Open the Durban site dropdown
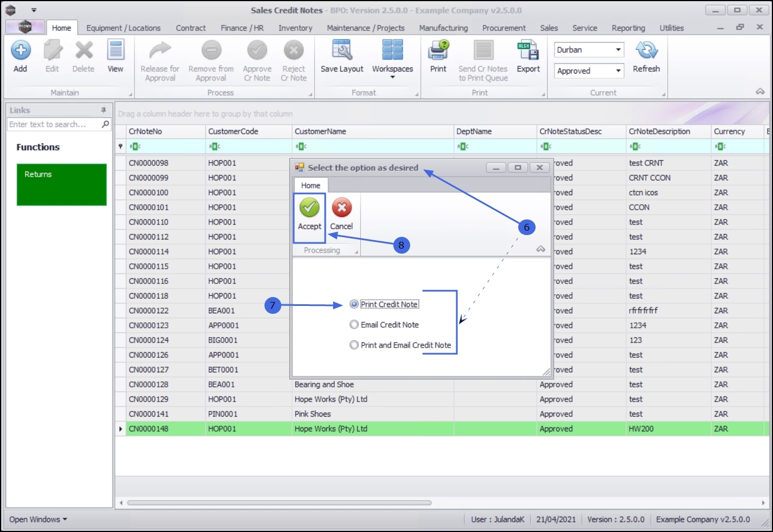The height and width of the screenshot is (532, 773). [x=618, y=49]
